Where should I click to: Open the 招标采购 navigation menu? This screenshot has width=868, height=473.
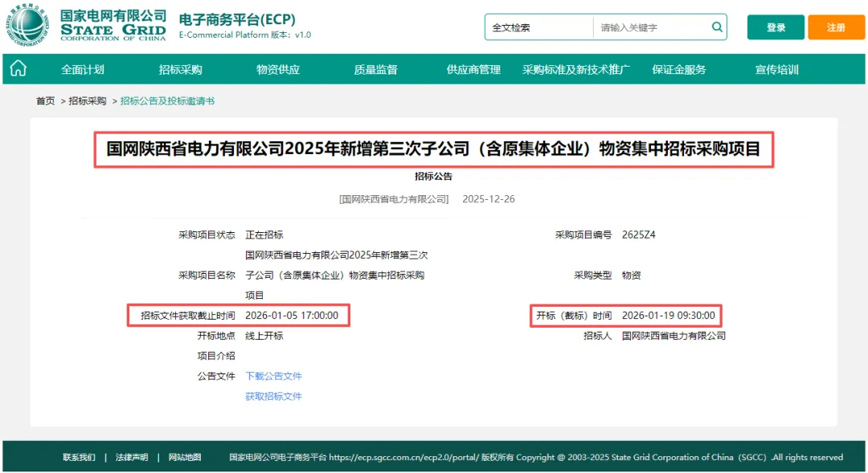click(x=181, y=70)
